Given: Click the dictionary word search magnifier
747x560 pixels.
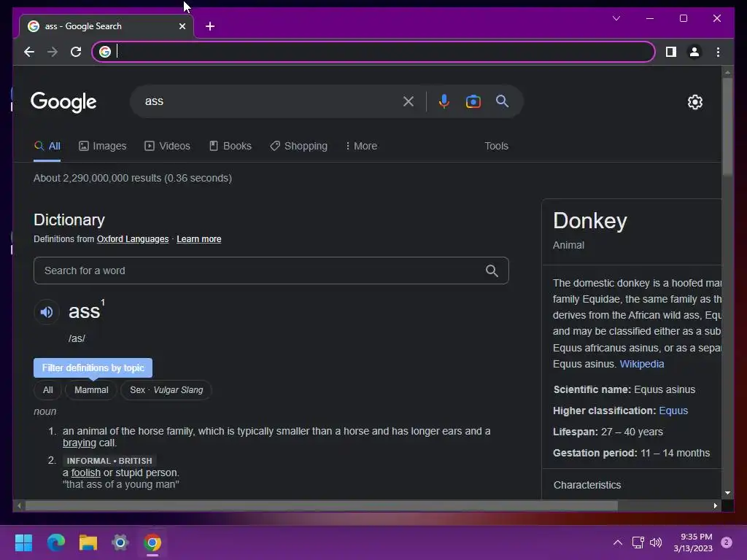Looking at the screenshot, I should (x=492, y=271).
